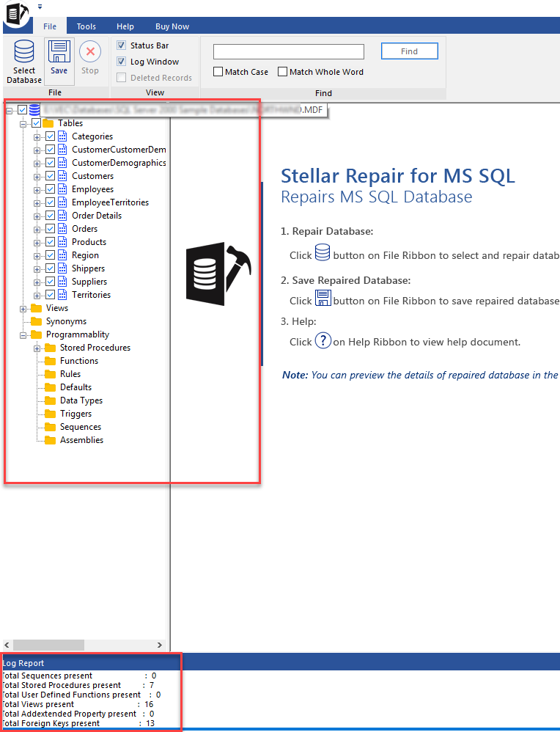
Task: Open the Buy Now tab
Action: (172, 26)
